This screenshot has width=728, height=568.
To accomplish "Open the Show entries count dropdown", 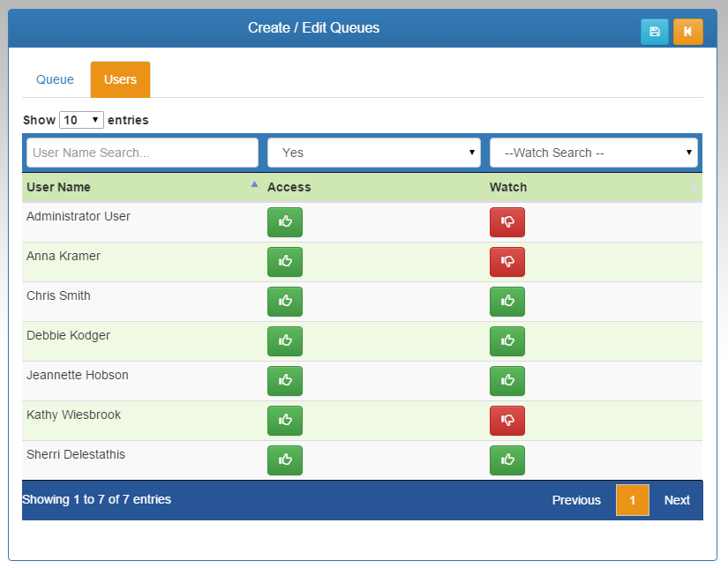I will [81, 120].
